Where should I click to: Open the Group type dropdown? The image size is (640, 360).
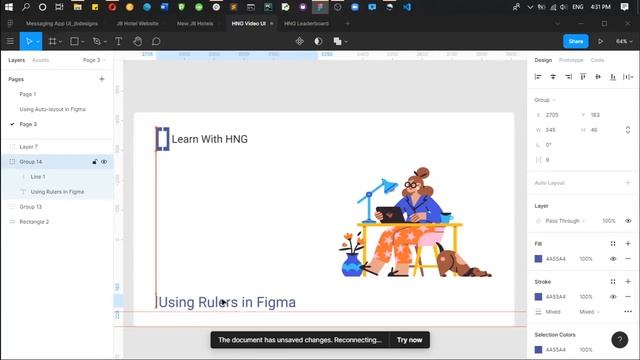(x=545, y=100)
